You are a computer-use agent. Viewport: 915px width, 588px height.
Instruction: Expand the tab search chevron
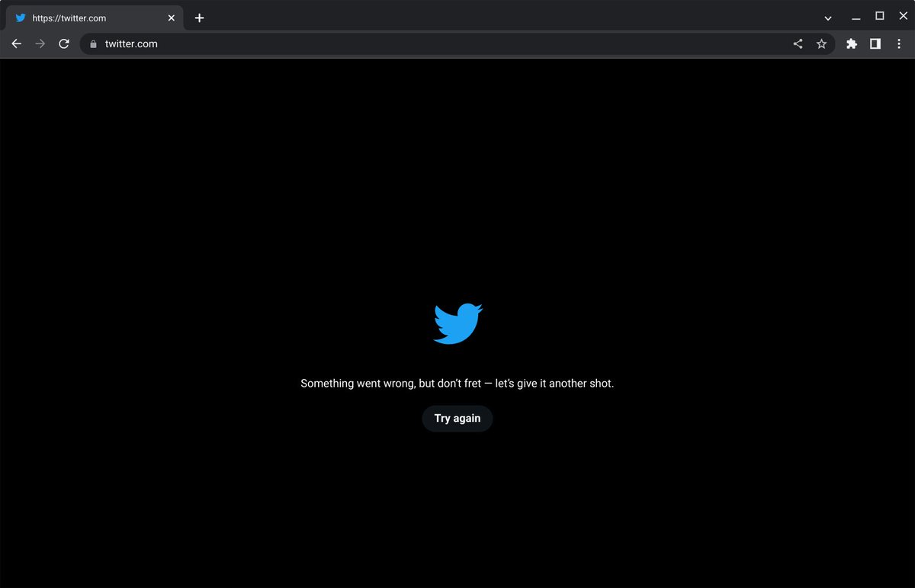828,18
